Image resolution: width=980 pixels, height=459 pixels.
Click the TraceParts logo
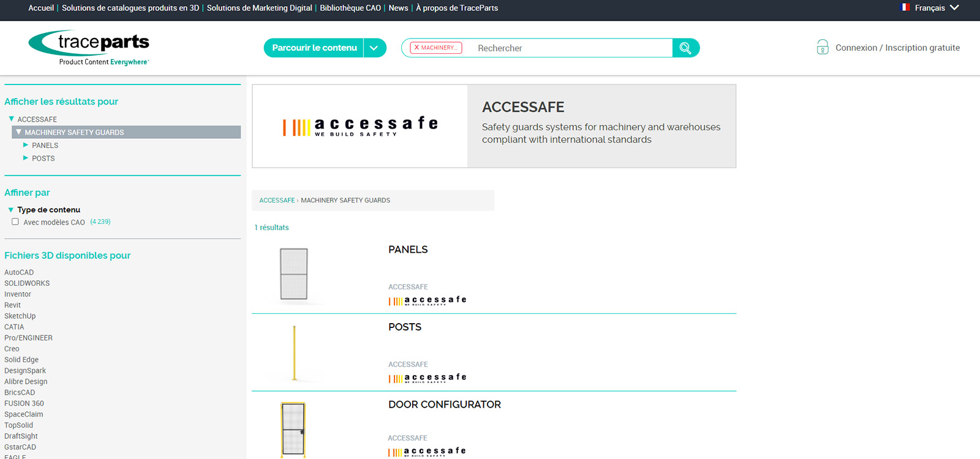click(x=89, y=48)
